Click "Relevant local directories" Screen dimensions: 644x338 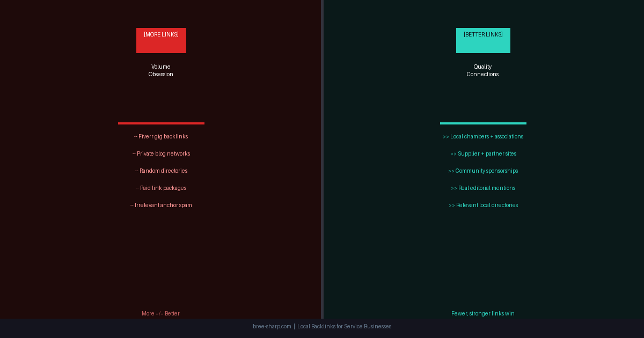click(483, 205)
